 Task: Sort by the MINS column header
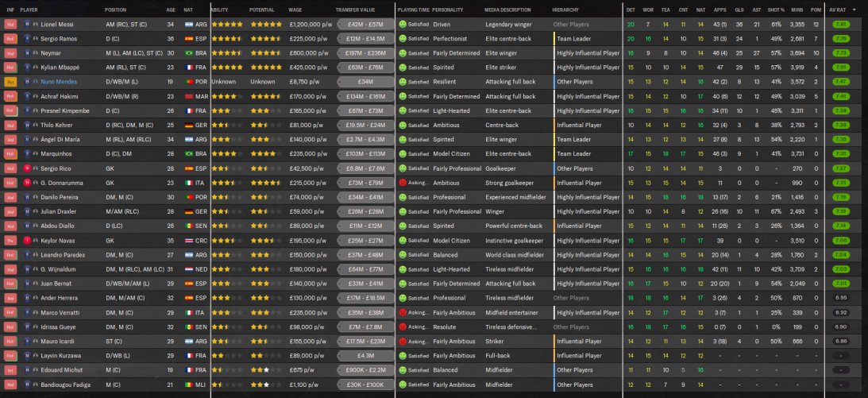797,10
